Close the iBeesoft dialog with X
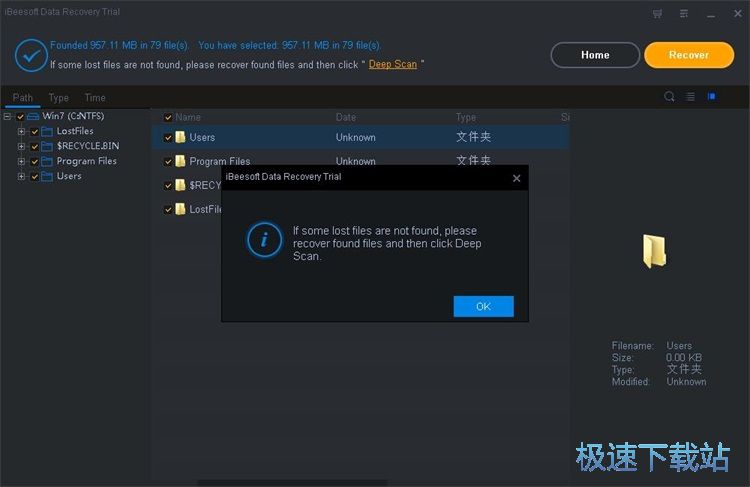 [x=517, y=178]
